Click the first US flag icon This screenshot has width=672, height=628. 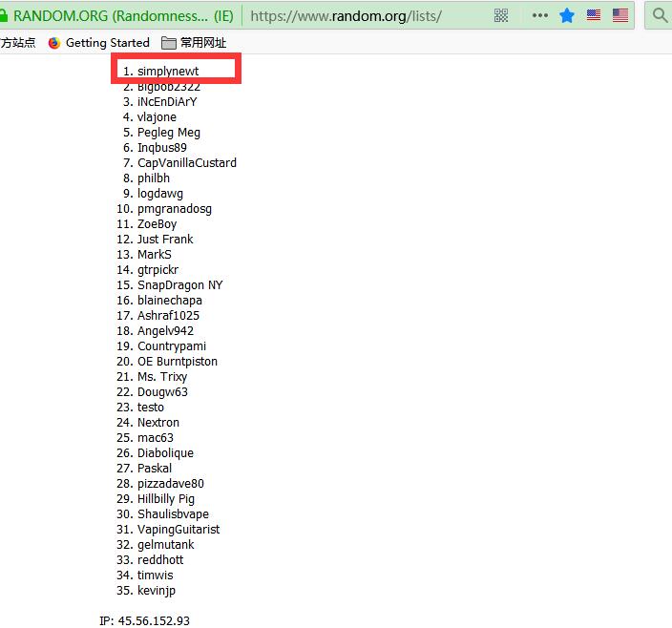594,15
